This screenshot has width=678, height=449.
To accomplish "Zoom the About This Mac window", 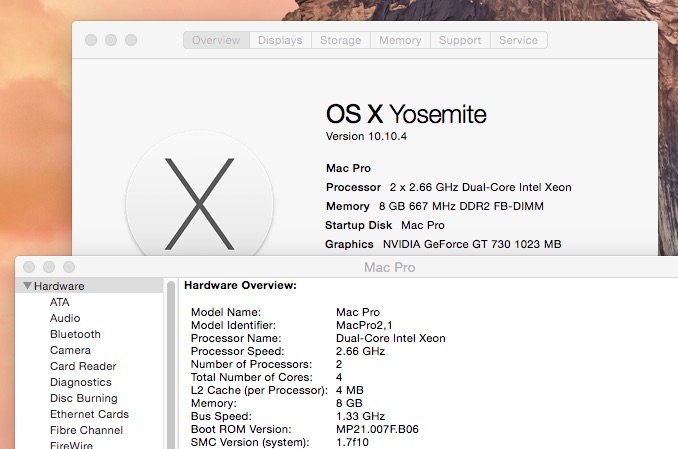I will (x=131, y=40).
